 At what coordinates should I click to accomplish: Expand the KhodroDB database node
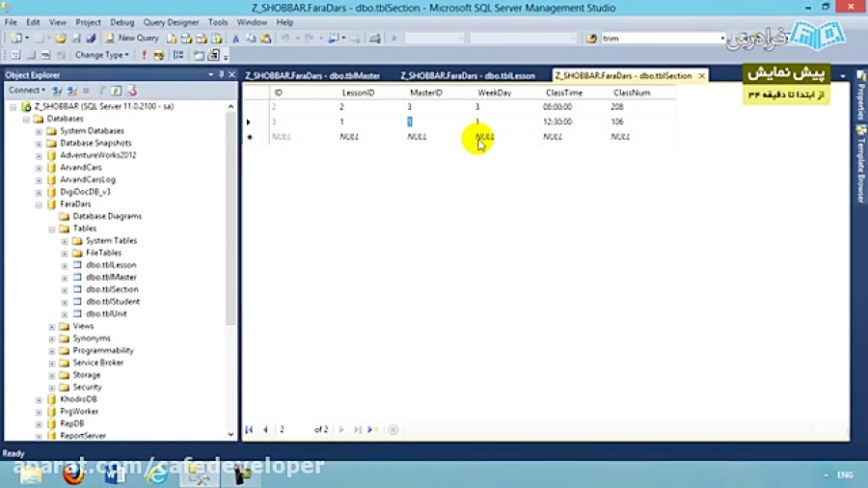pos(39,399)
